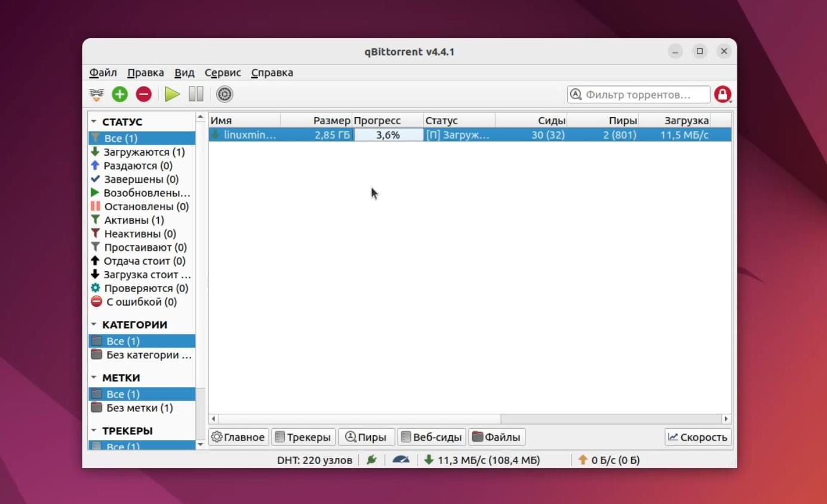Collapse the СТАТУС section
The image size is (827, 504).
coord(94,121)
